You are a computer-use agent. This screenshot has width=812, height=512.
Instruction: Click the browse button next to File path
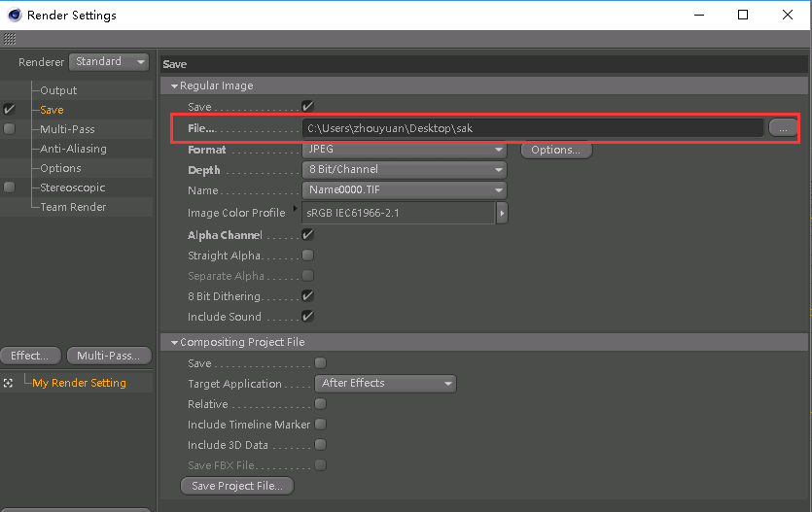[782, 128]
